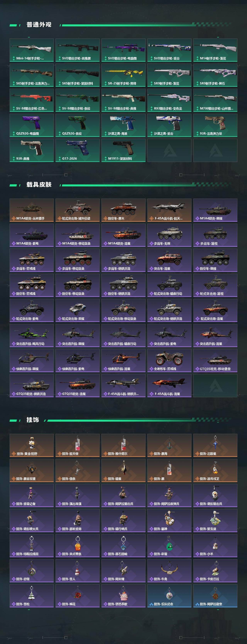Click the 载具皮肤 section header
Image resolution: width=247 pixels, height=644 pixels.
[39, 185]
